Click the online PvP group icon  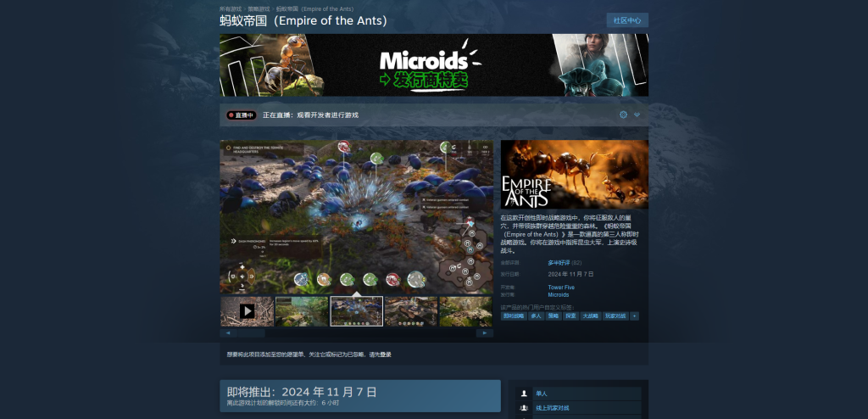tap(524, 408)
